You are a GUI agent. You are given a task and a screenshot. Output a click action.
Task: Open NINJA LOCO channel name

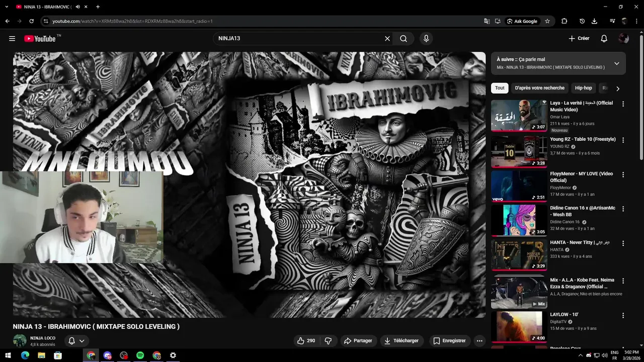click(x=43, y=338)
